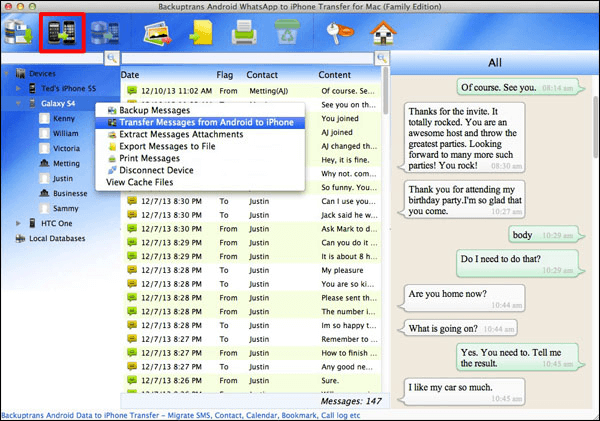Open Local Databases in the sidebar
This screenshot has height=421, width=600.
(58, 238)
